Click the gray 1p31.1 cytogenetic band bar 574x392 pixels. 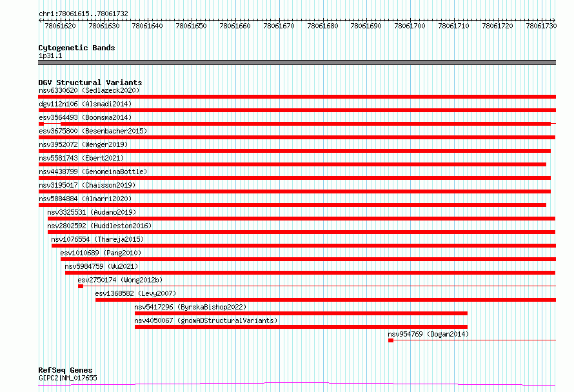tap(297, 63)
